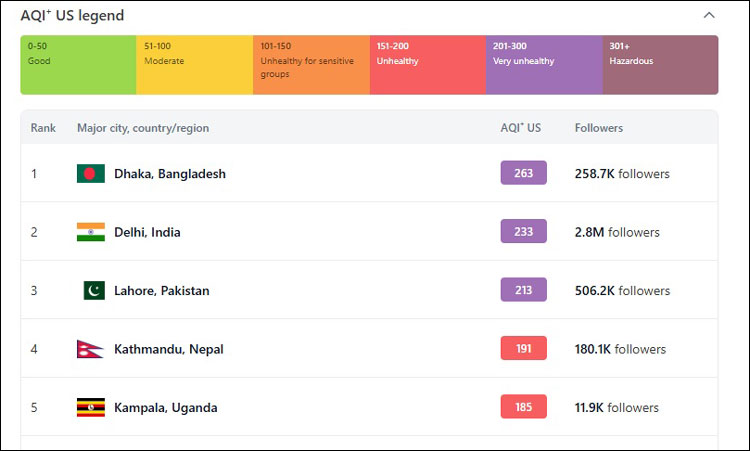
Task: Click the India flag icon
Action: pyautogui.click(x=90, y=232)
